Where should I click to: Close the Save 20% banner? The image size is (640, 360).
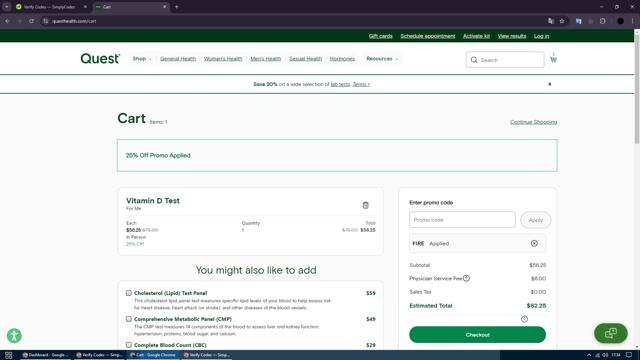(x=549, y=84)
